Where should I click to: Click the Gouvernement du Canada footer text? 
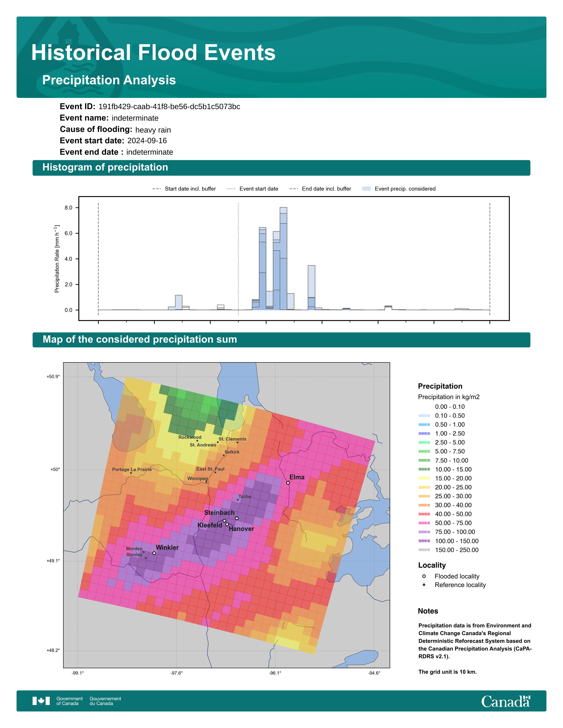[105, 701]
